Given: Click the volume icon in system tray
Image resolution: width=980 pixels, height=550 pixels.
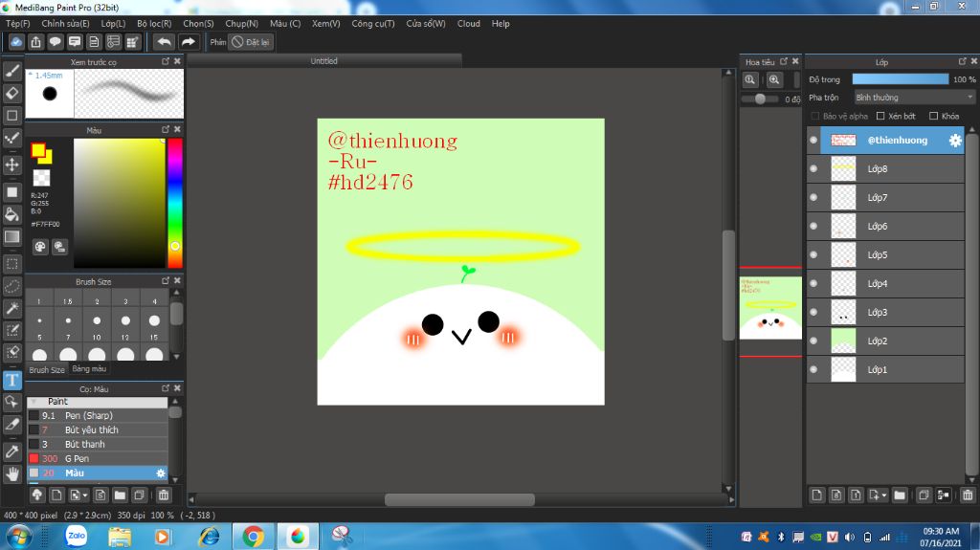Looking at the screenshot, I should point(849,537).
